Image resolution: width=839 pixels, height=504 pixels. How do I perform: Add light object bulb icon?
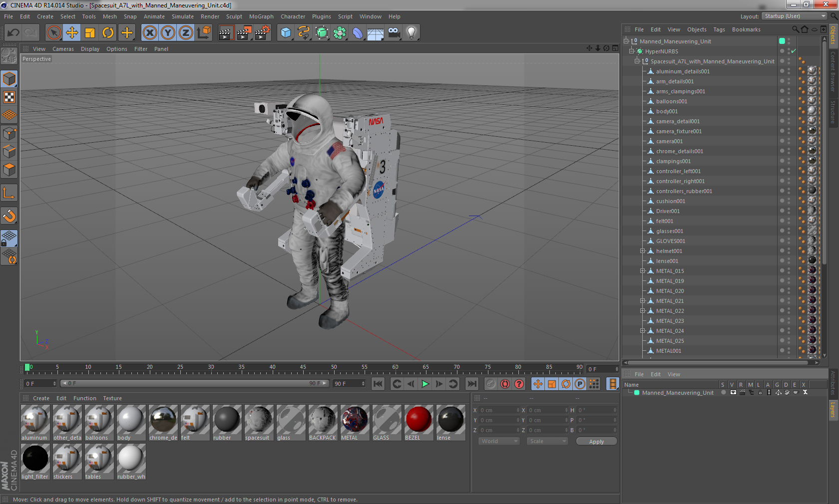412,33
